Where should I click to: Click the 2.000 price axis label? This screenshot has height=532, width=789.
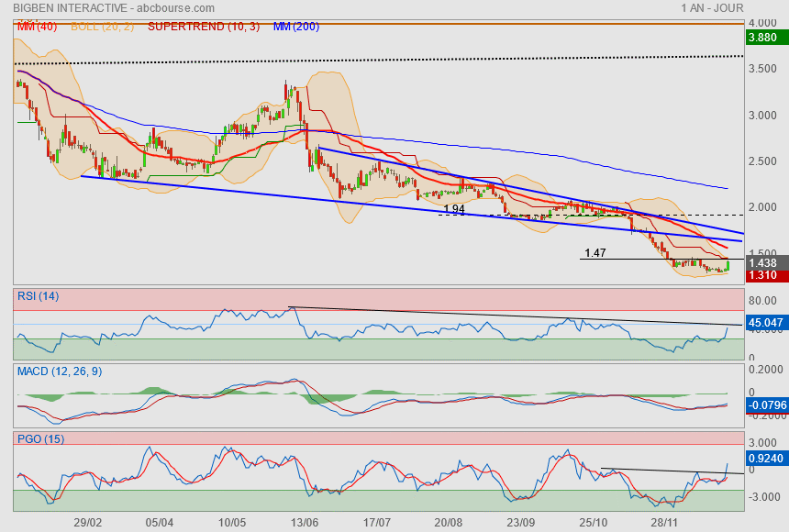coord(762,207)
